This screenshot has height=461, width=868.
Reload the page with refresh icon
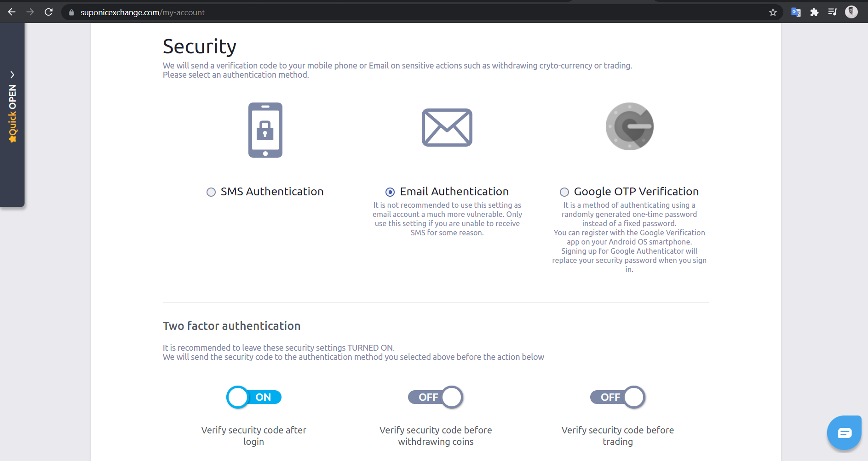pos(49,12)
